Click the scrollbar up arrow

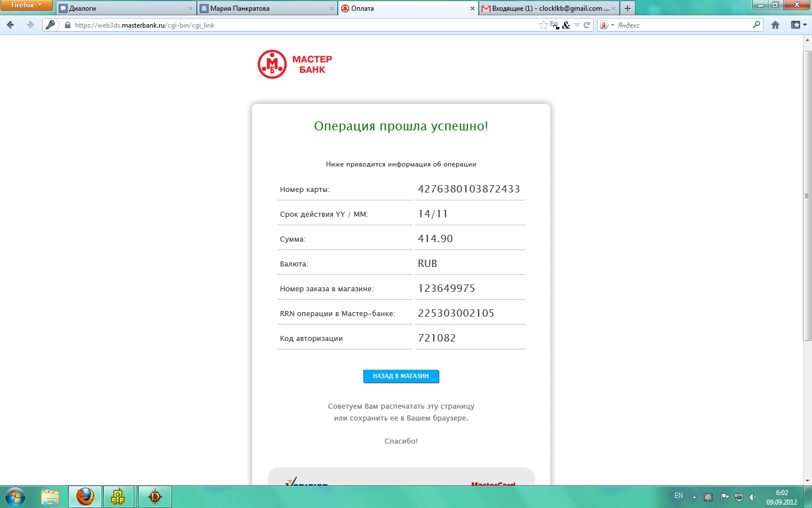point(807,40)
